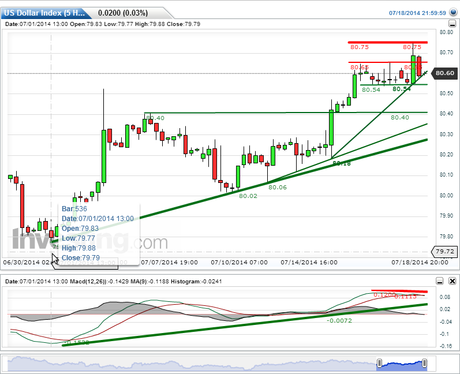Click the -0.0072 MACD label

tap(339, 320)
